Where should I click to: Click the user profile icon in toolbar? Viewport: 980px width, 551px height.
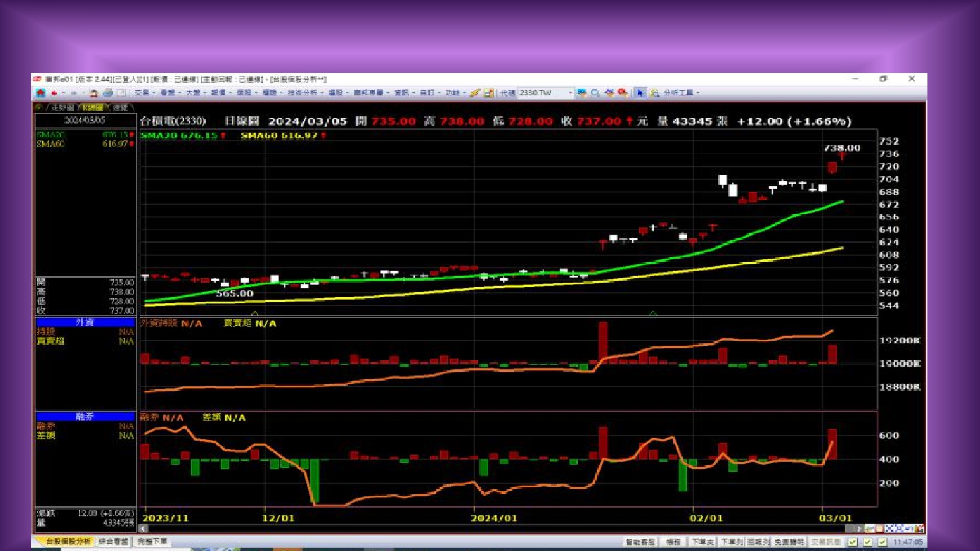tap(93, 93)
